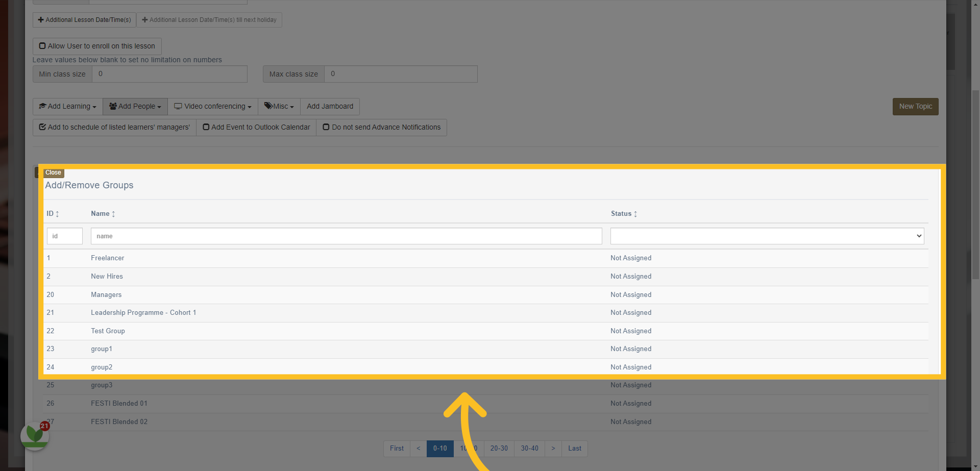Click Additional Lesson Date/Time(s) till next holiday
980x471 pixels.
tap(209, 20)
